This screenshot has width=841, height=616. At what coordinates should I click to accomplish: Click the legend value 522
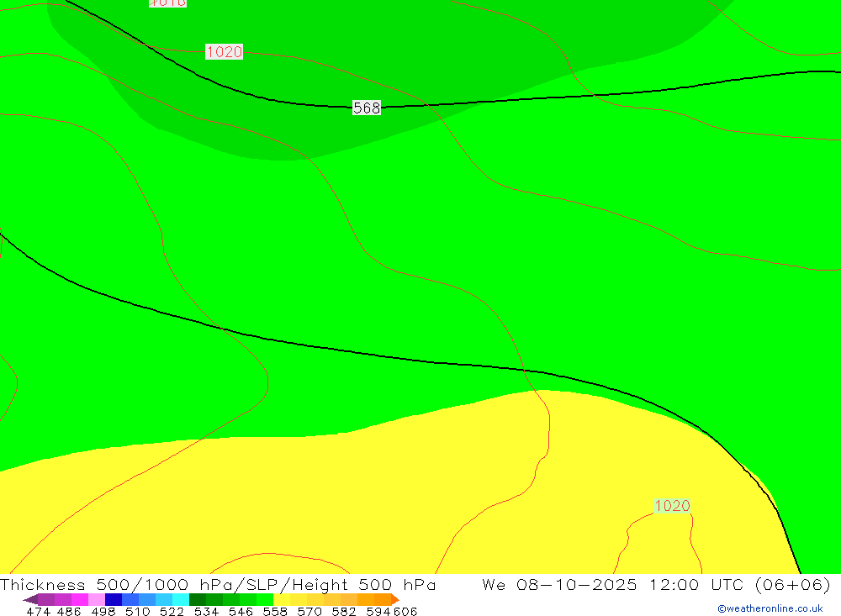(172, 611)
